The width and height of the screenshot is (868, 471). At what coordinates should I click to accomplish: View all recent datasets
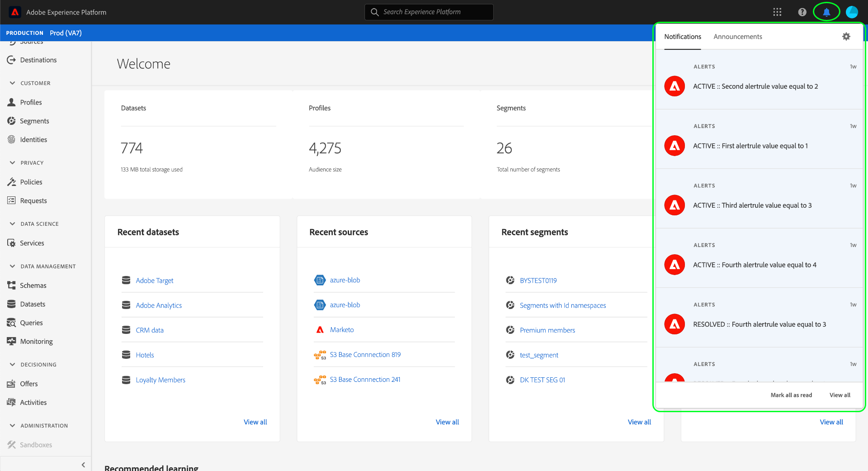pos(255,422)
